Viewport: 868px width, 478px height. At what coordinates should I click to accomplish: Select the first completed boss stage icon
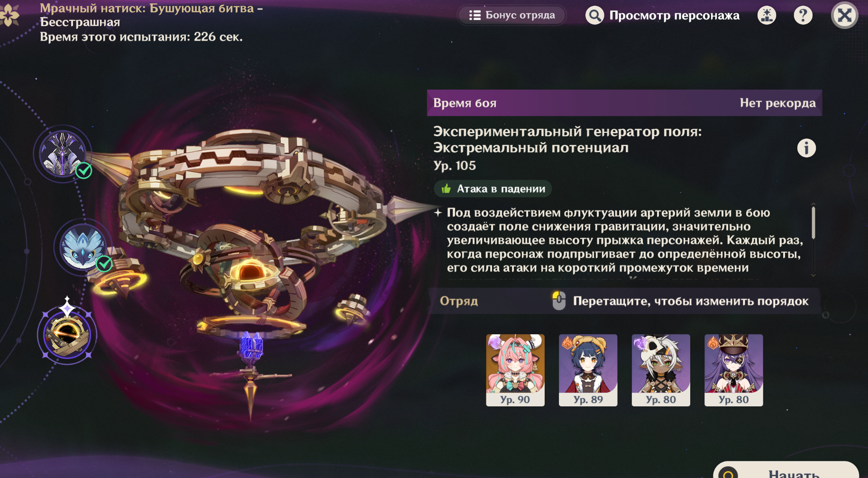tap(63, 154)
